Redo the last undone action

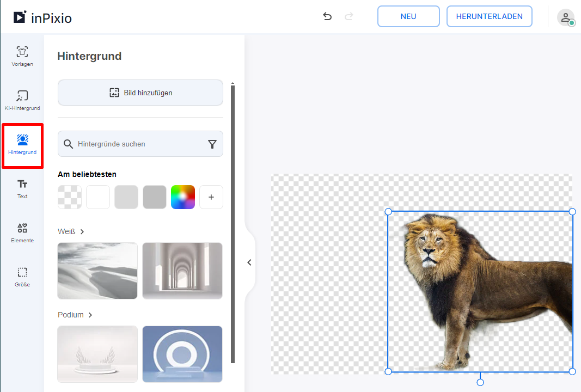[348, 16]
